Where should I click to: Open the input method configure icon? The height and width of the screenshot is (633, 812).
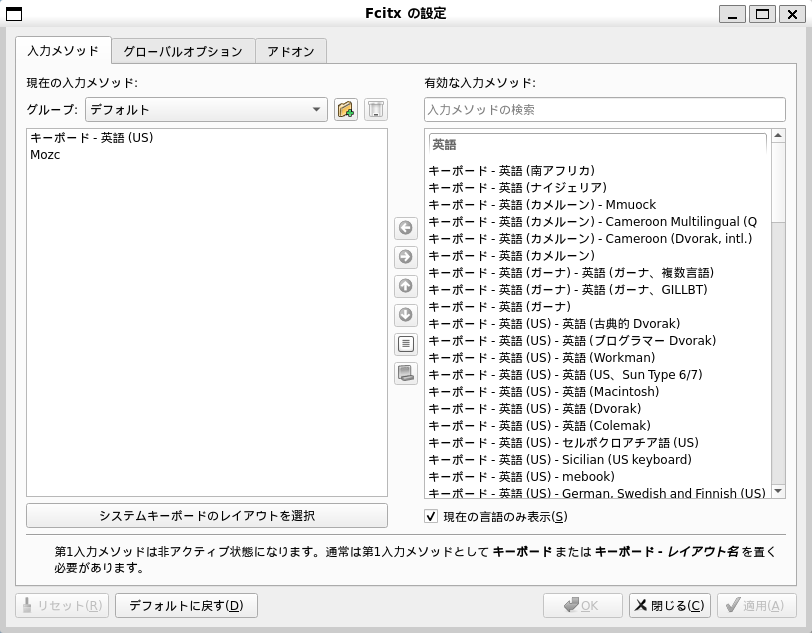pyautogui.click(x=405, y=344)
